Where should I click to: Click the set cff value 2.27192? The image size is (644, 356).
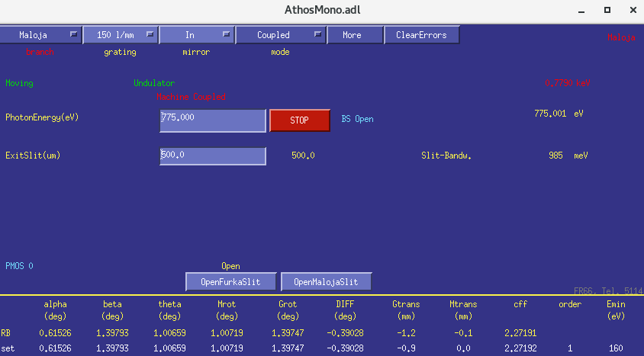point(520,348)
